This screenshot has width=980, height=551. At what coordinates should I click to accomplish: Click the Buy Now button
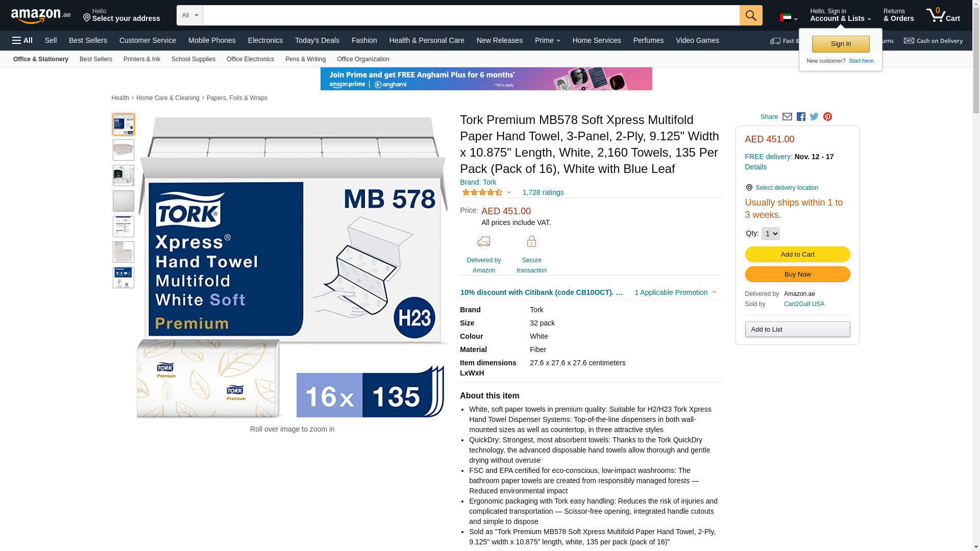[x=797, y=274]
